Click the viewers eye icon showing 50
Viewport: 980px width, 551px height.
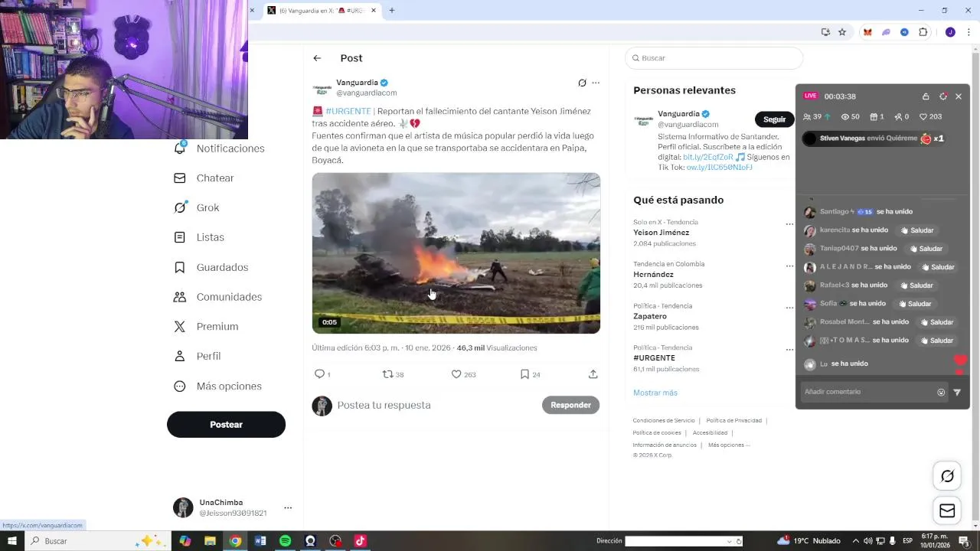tap(845, 117)
